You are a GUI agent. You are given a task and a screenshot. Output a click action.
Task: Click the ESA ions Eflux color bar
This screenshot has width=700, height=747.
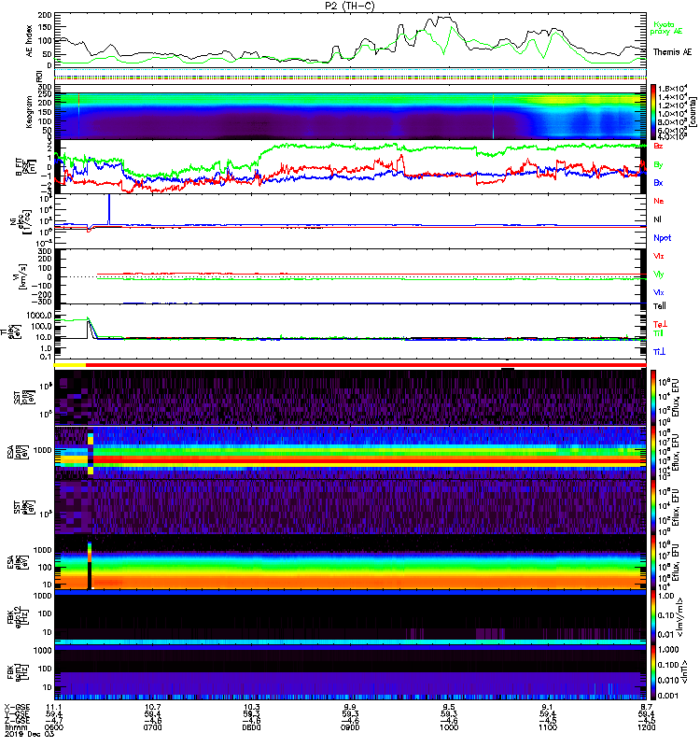[x=653, y=452]
